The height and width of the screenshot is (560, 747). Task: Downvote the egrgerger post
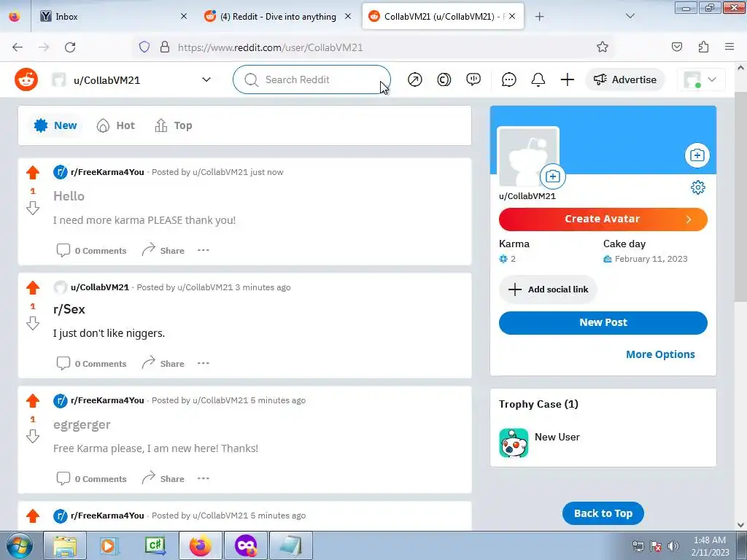33,436
